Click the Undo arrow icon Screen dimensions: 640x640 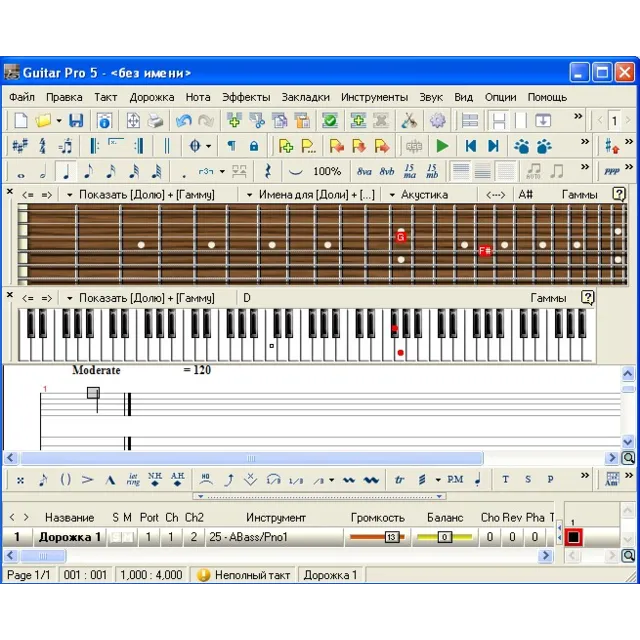click(184, 121)
